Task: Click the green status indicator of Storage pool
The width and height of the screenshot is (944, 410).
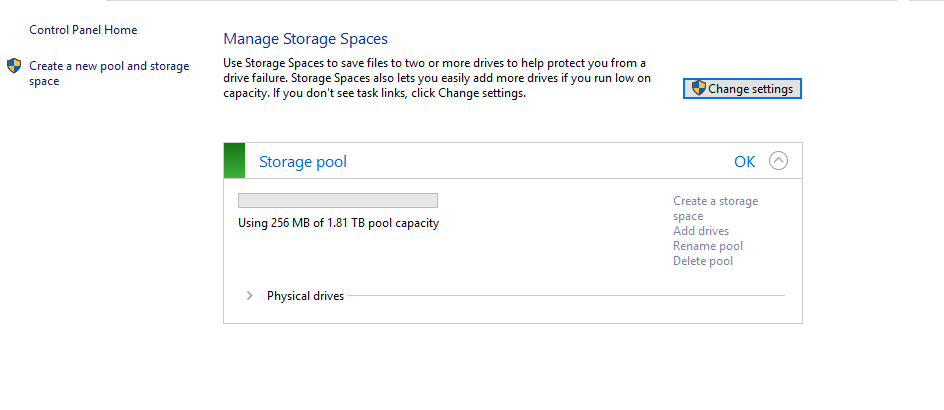Action: [234, 161]
